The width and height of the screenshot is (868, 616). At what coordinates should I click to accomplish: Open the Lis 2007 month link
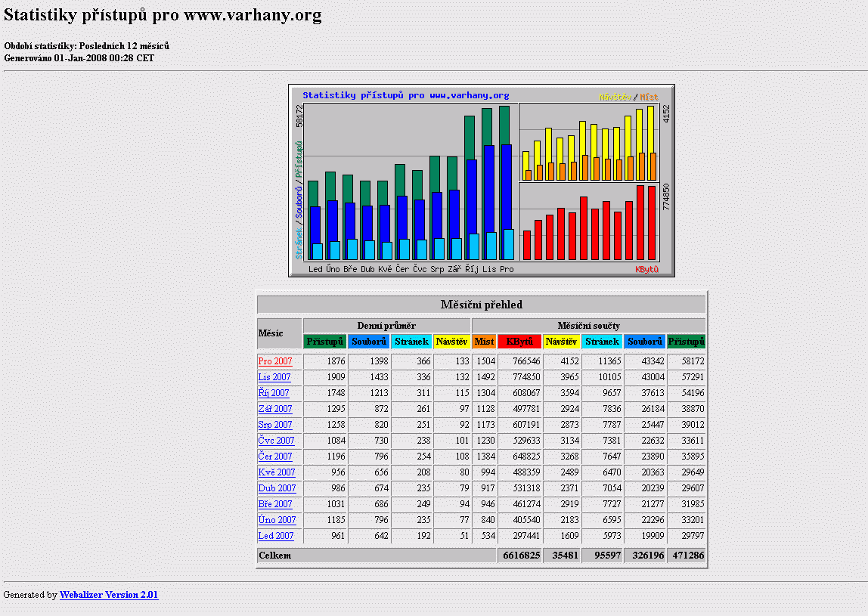pyautogui.click(x=274, y=377)
